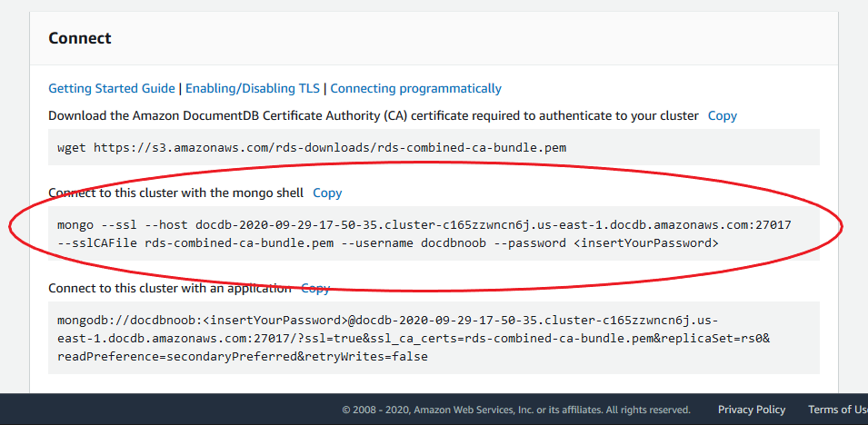Copy the application connection string

[x=315, y=288]
